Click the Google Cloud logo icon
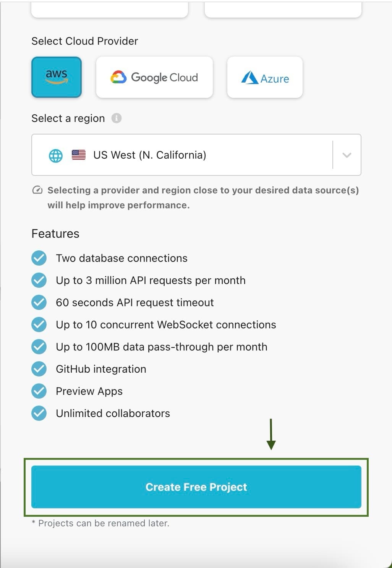Viewport: 392px width, 568px height. pyautogui.click(x=118, y=77)
